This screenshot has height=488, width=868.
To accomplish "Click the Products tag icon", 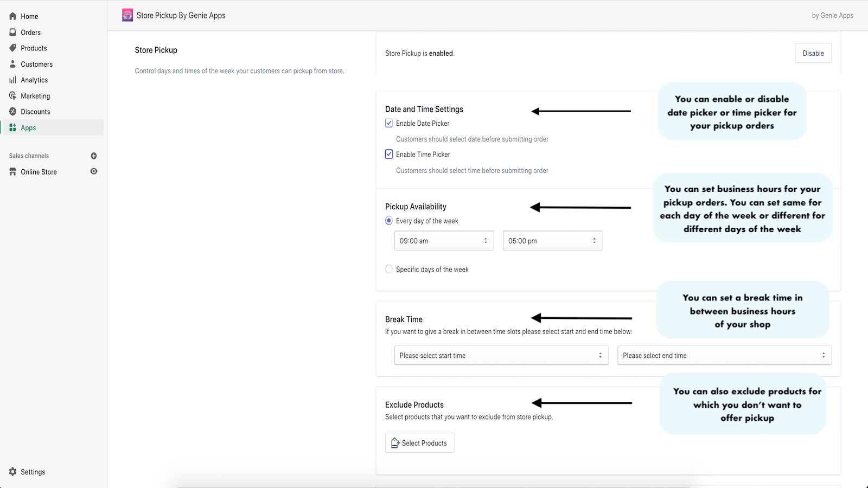I will (x=12, y=48).
